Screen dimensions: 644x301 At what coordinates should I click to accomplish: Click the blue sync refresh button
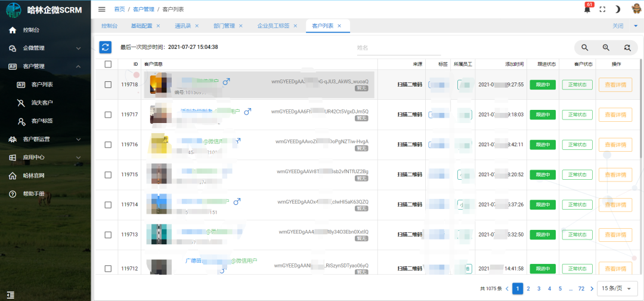tap(106, 47)
